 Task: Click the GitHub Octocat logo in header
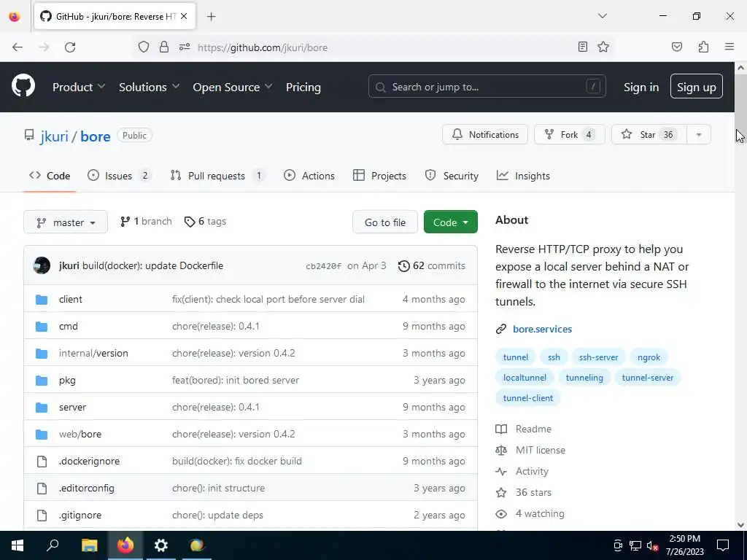tap(23, 86)
